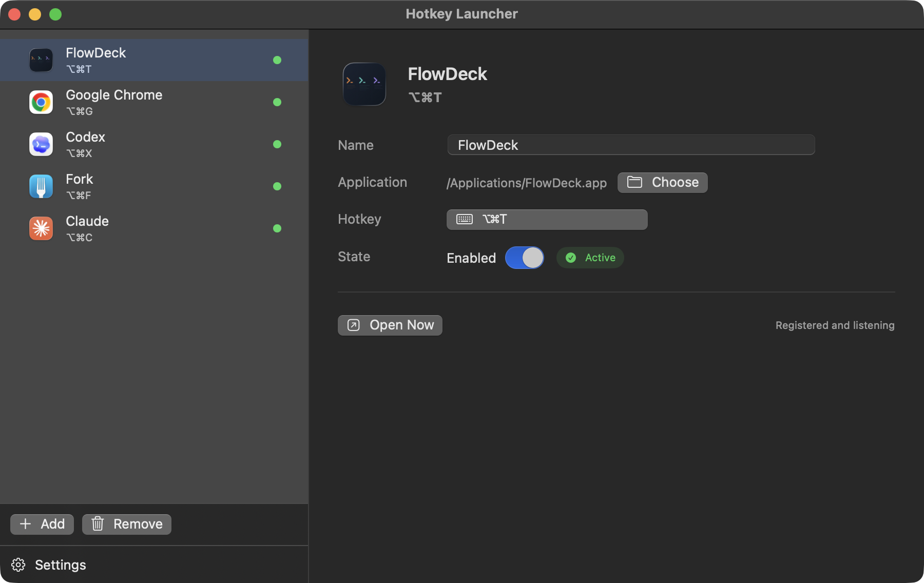Viewport: 924px width, 583px height.
Task: Click the Claude app icon
Action: pyautogui.click(x=41, y=228)
